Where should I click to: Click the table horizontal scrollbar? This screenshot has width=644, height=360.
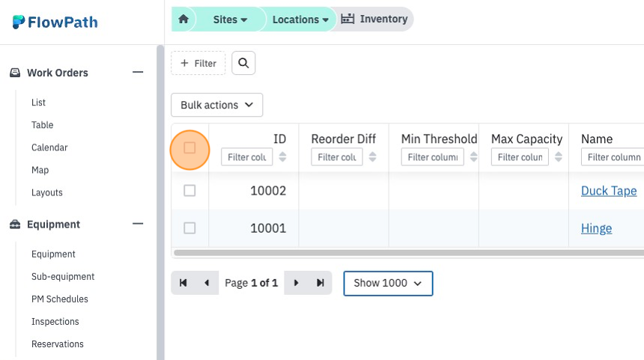(x=409, y=253)
